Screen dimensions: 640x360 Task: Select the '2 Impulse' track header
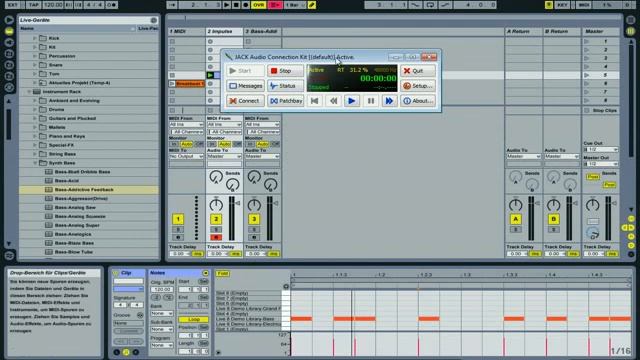(224, 31)
